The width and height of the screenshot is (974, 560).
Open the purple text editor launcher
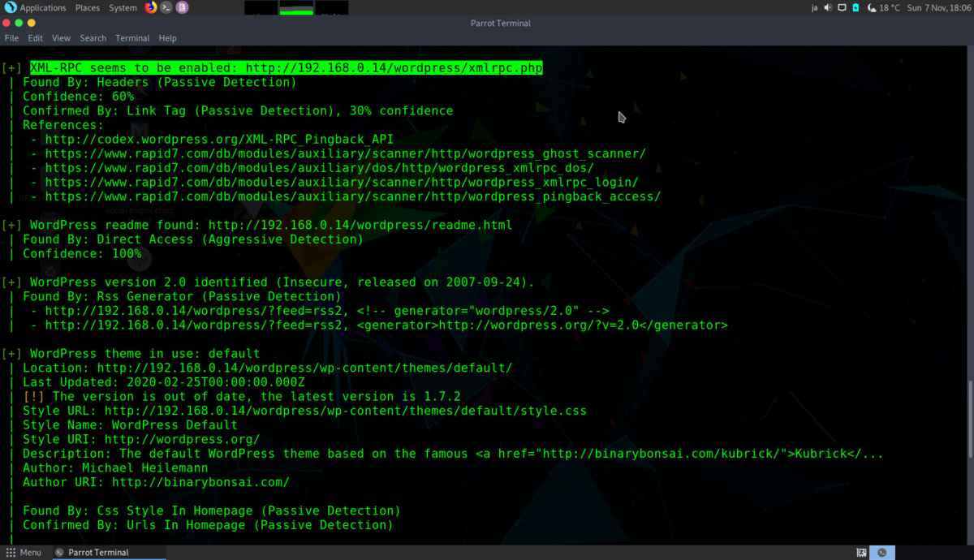182,7
